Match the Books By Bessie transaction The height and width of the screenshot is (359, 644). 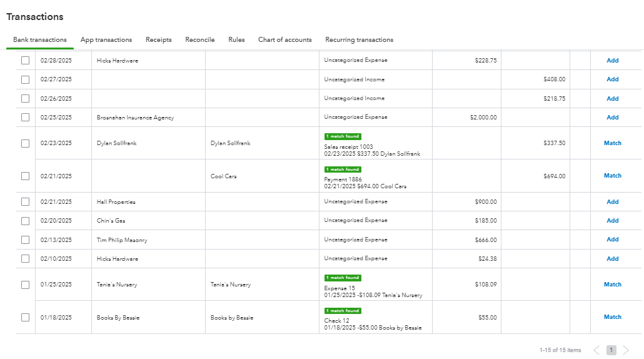[612, 317]
